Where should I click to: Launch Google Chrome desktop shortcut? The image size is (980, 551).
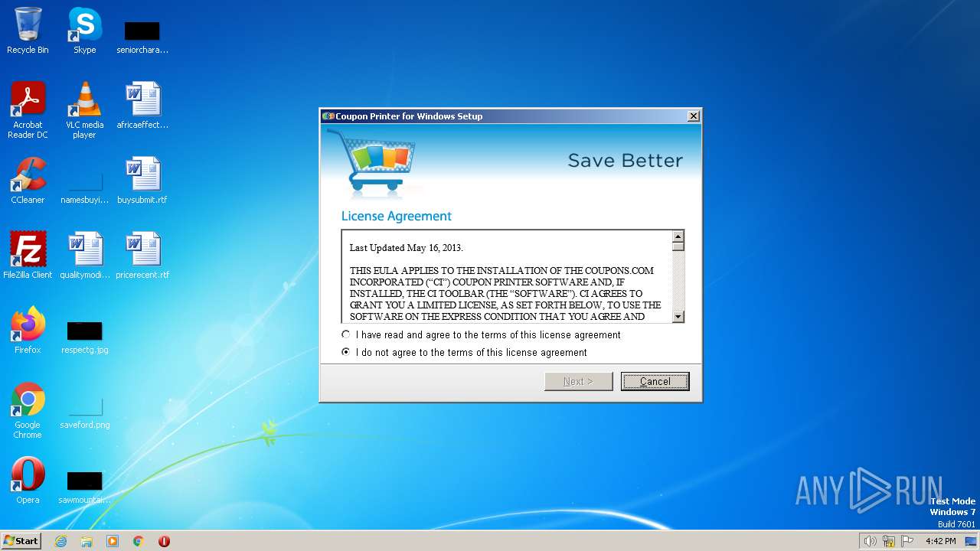pos(28,410)
